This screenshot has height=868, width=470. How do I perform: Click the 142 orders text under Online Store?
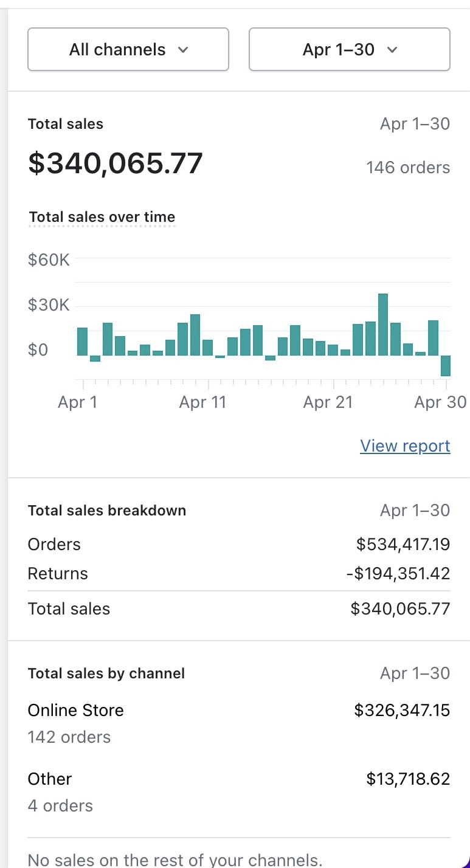[x=69, y=737]
